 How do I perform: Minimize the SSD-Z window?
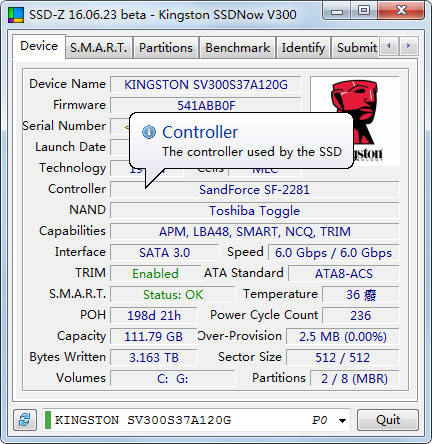coord(336,11)
